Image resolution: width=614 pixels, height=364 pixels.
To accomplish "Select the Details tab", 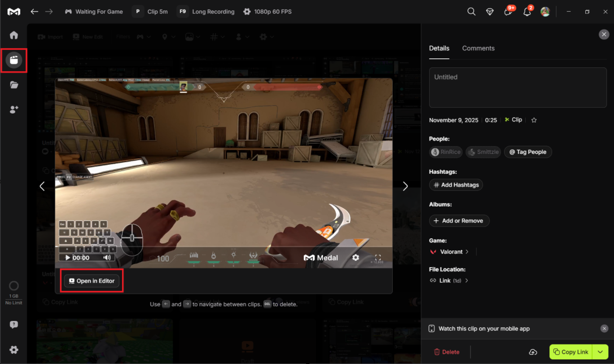I will coord(439,48).
